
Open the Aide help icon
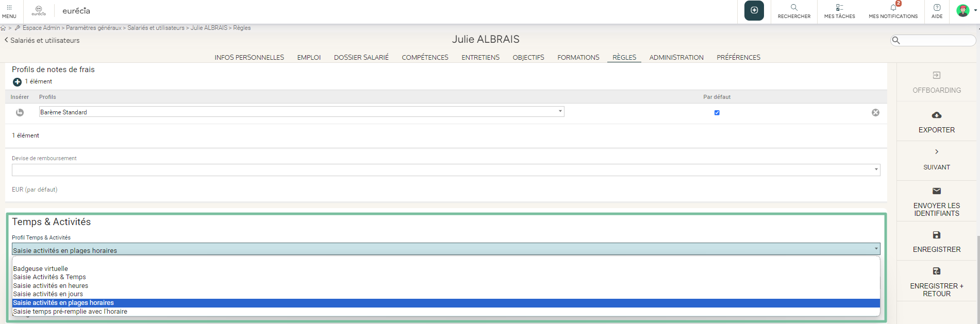(x=937, y=7)
